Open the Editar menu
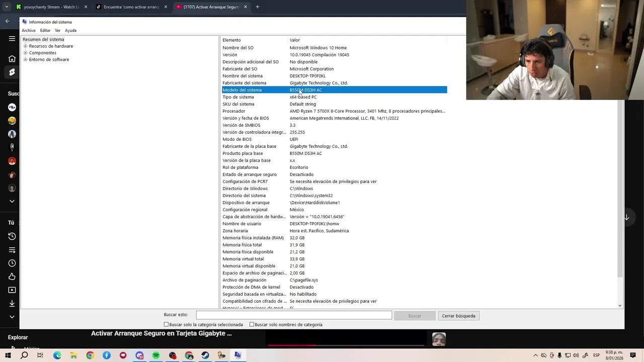The height and width of the screenshot is (362, 644). [45, 31]
